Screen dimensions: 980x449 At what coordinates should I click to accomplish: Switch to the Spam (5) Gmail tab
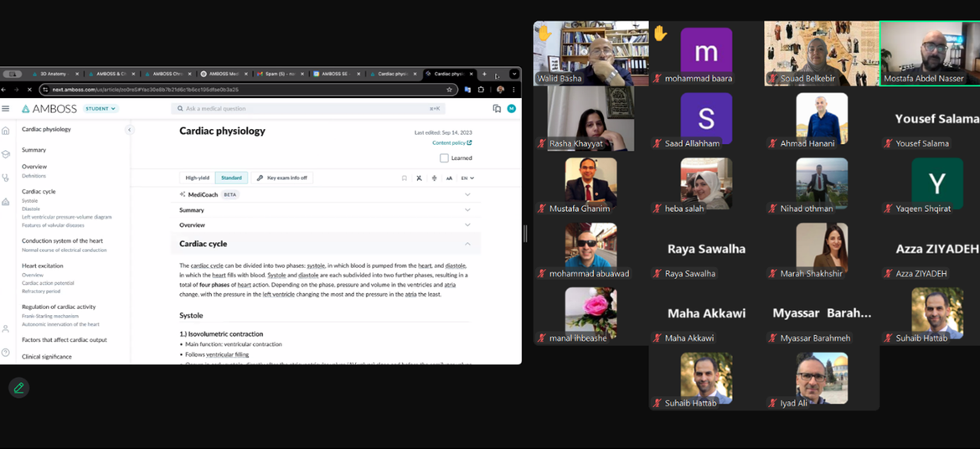[x=280, y=74]
